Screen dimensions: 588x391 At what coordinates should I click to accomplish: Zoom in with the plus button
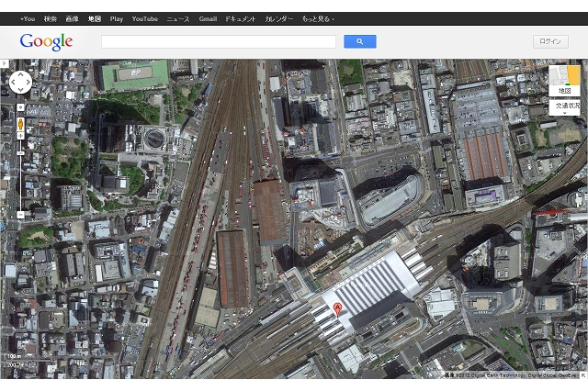(20, 136)
